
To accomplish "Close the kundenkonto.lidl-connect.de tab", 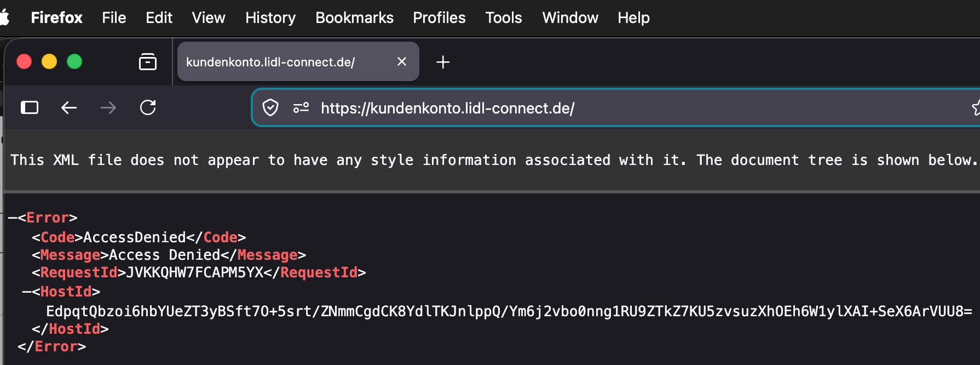I will (x=402, y=61).
